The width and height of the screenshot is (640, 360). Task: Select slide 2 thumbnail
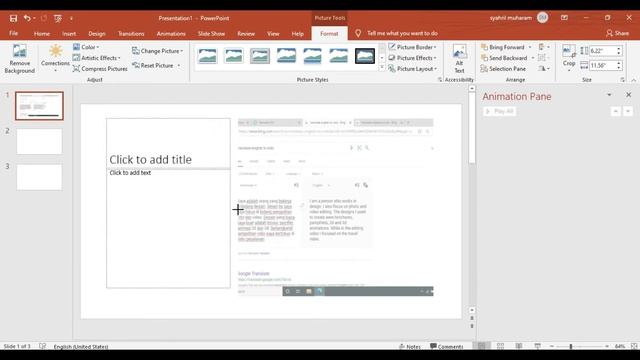pos(40,141)
